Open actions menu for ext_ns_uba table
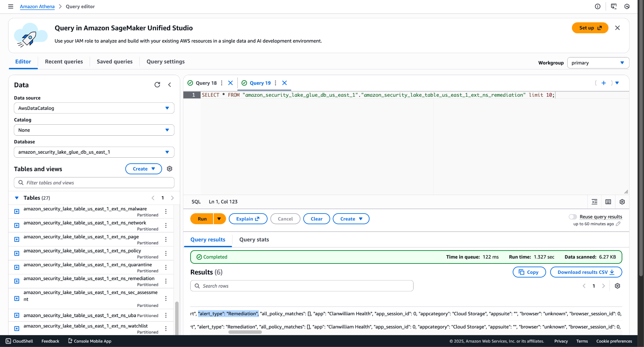The image size is (644, 347). coord(166,315)
